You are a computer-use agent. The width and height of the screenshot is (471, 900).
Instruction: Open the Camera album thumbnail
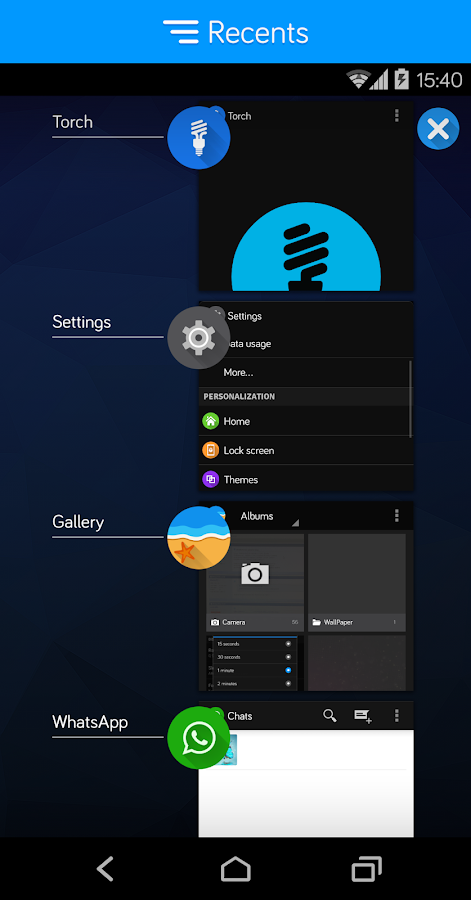(x=255, y=583)
